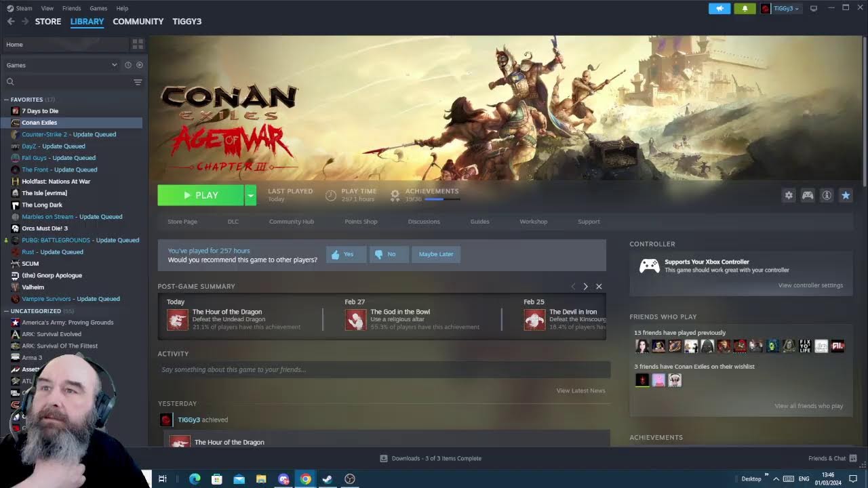This screenshot has height=488, width=868.
Task: Open Friends & Chat panel
Action: tap(832, 458)
